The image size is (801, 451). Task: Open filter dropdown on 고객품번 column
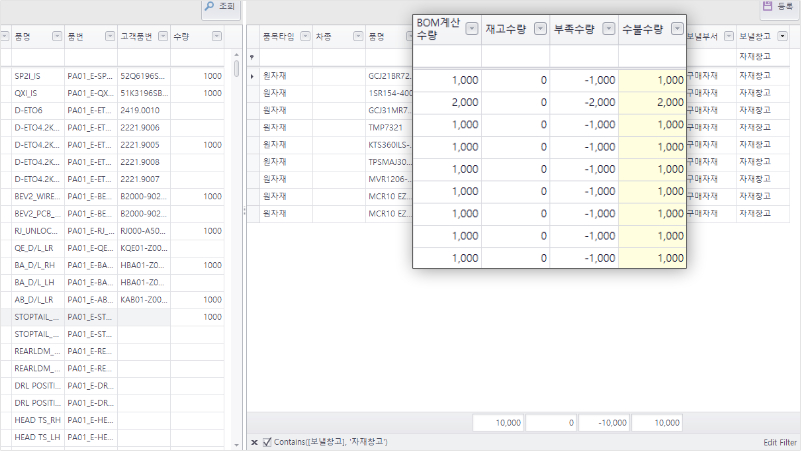pyautogui.click(x=163, y=36)
